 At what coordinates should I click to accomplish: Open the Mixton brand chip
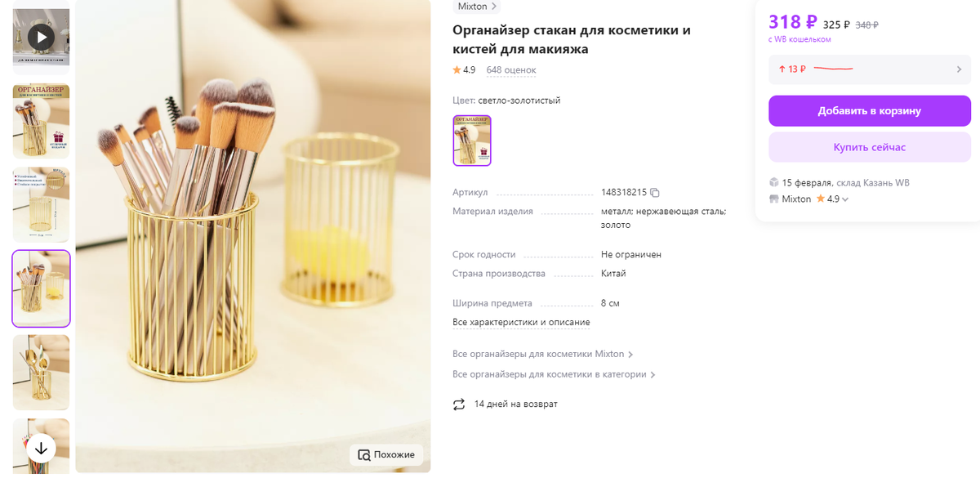coord(477,7)
